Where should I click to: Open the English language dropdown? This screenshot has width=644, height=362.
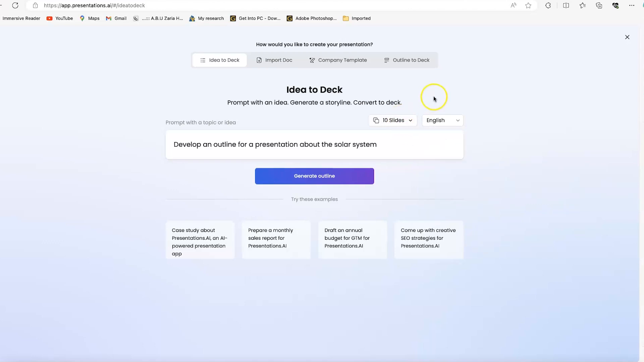443,120
